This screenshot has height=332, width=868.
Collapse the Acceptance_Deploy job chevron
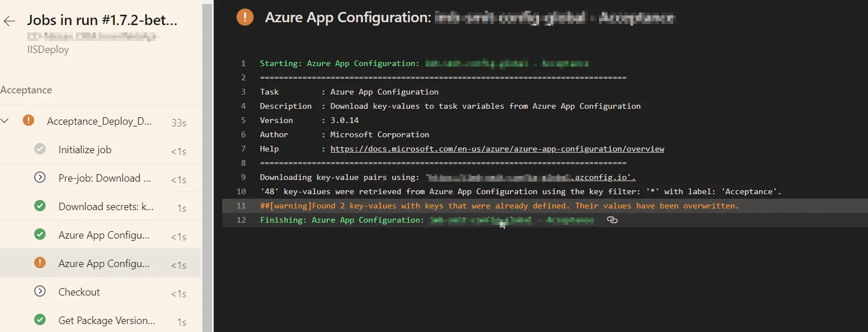pyautogui.click(x=5, y=121)
